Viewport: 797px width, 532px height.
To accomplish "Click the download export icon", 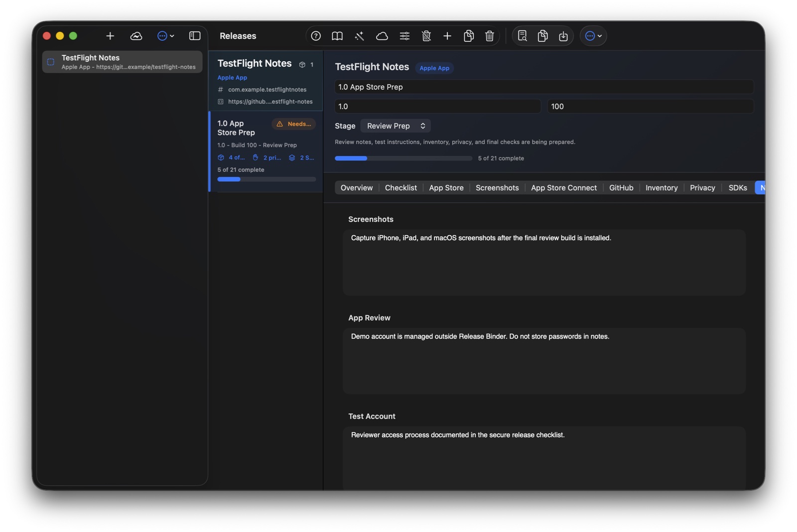I will tap(563, 36).
